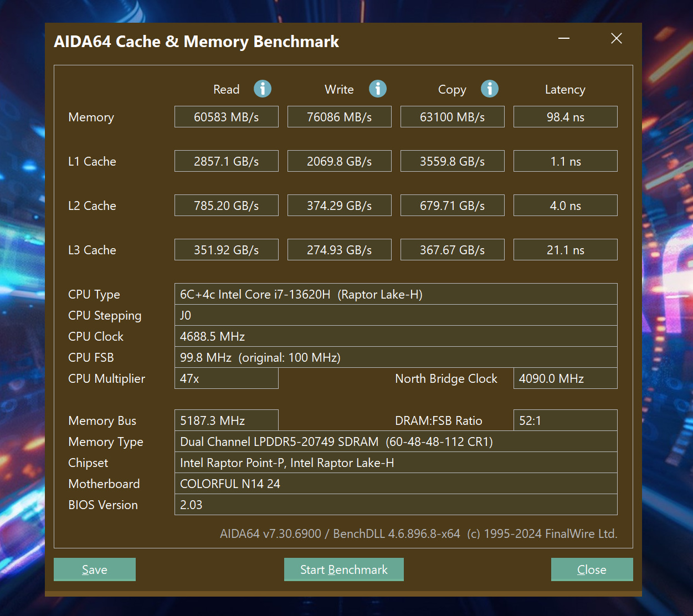Click the info icon next to Write

tap(378, 89)
